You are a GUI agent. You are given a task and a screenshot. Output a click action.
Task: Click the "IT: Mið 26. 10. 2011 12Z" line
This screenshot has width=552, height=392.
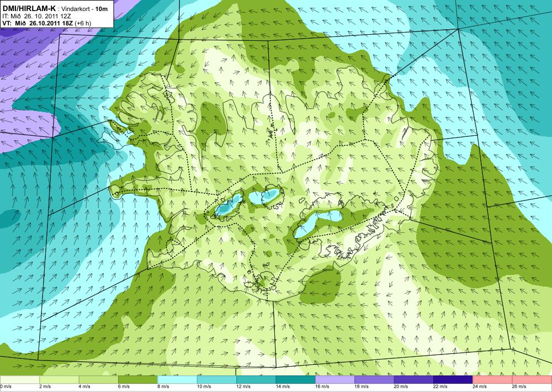(x=36, y=16)
